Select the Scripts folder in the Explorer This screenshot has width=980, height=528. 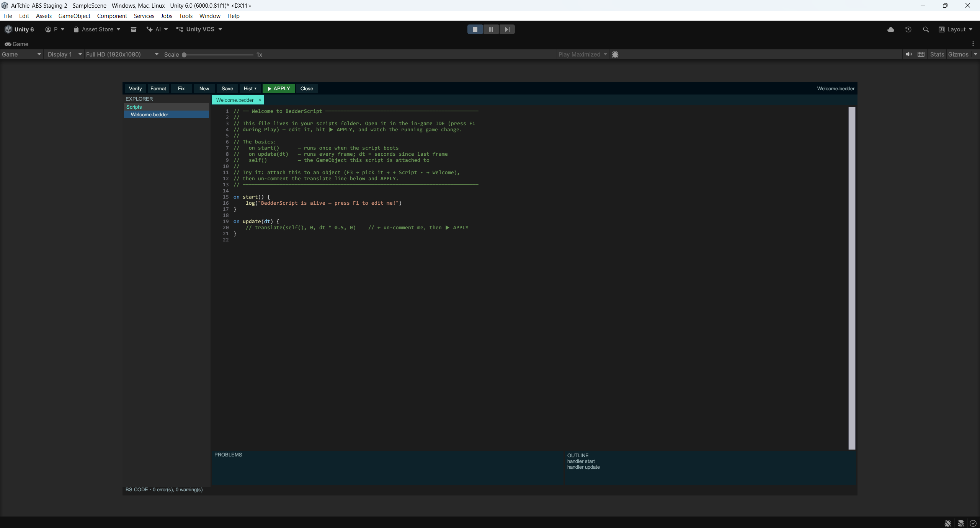[x=166, y=107]
